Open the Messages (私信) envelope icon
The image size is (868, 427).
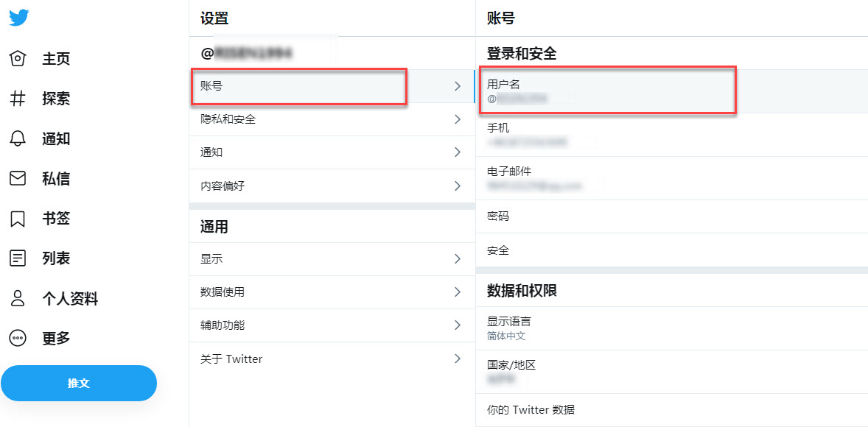[x=16, y=178]
